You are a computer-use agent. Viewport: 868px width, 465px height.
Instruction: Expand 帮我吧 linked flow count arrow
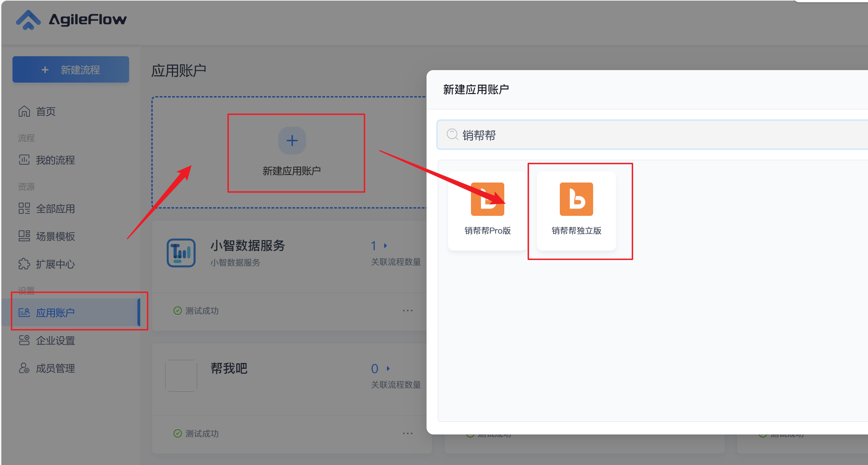click(388, 369)
